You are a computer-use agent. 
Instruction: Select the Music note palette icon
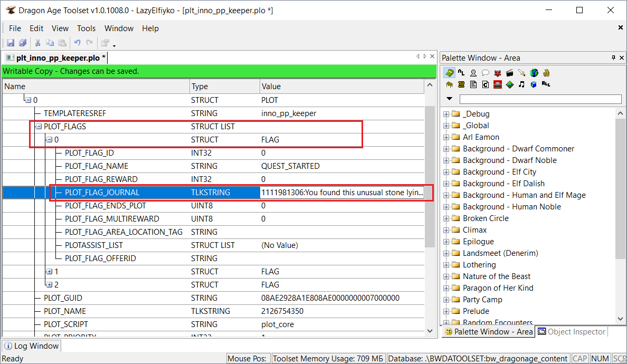[522, 84]
